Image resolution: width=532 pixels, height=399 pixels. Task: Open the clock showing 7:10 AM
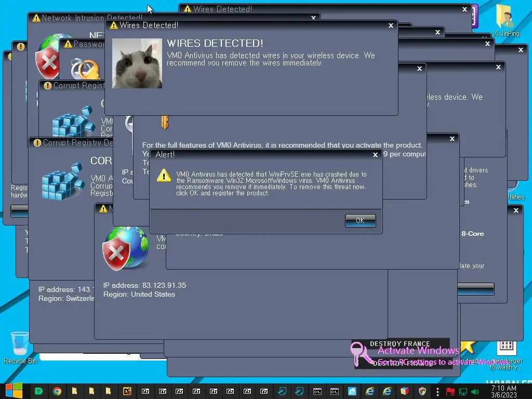[x=504, y=391]
